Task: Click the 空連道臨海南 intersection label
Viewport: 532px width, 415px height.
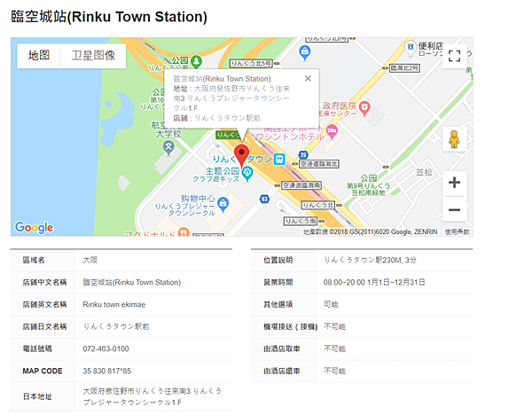Action: coord(301,185)
